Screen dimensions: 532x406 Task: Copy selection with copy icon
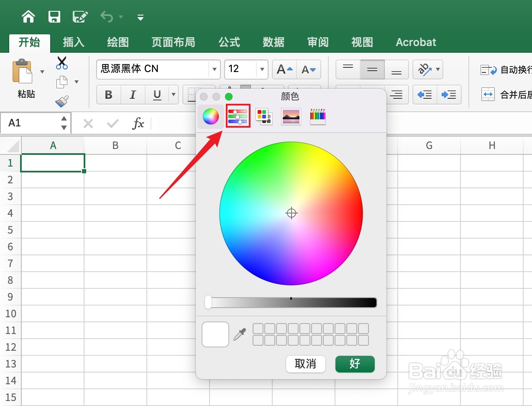62,82
